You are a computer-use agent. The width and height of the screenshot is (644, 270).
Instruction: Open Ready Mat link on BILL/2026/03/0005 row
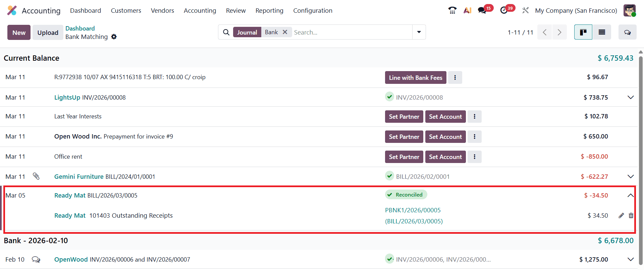click(70, 195)
